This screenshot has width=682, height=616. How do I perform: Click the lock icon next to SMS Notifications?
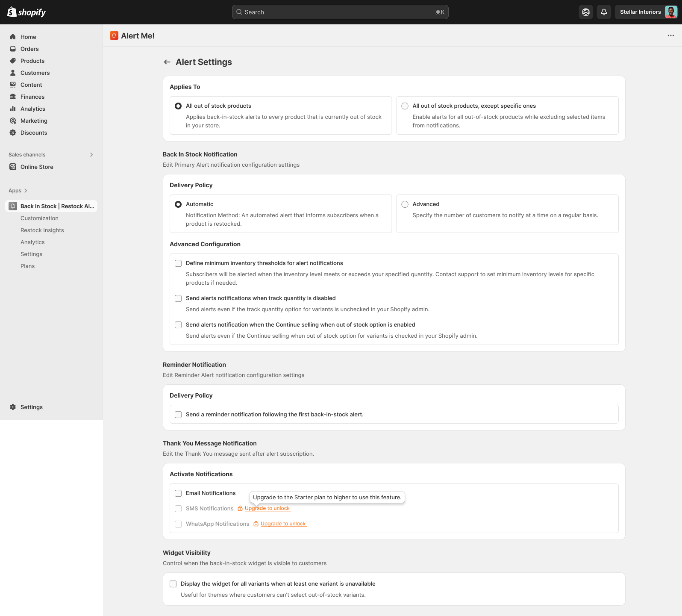click(240, 508)
